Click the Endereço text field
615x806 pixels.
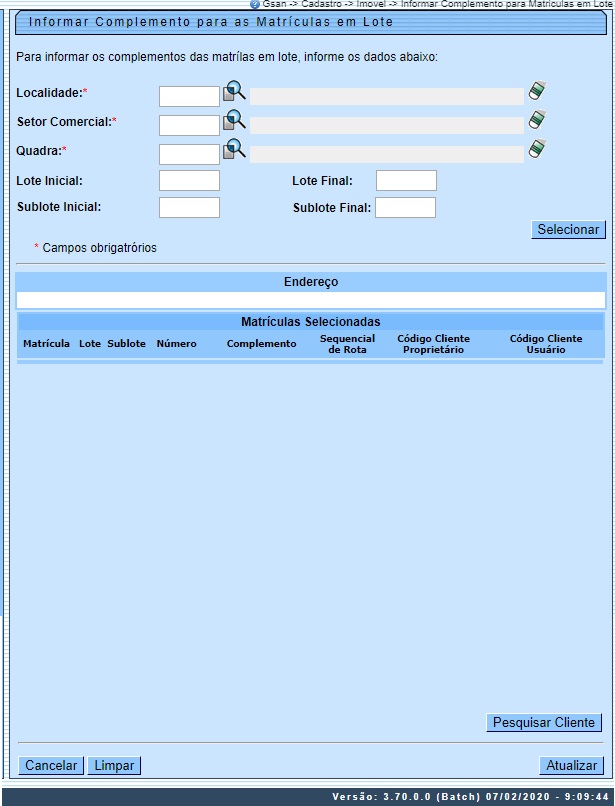click(310, 300)
